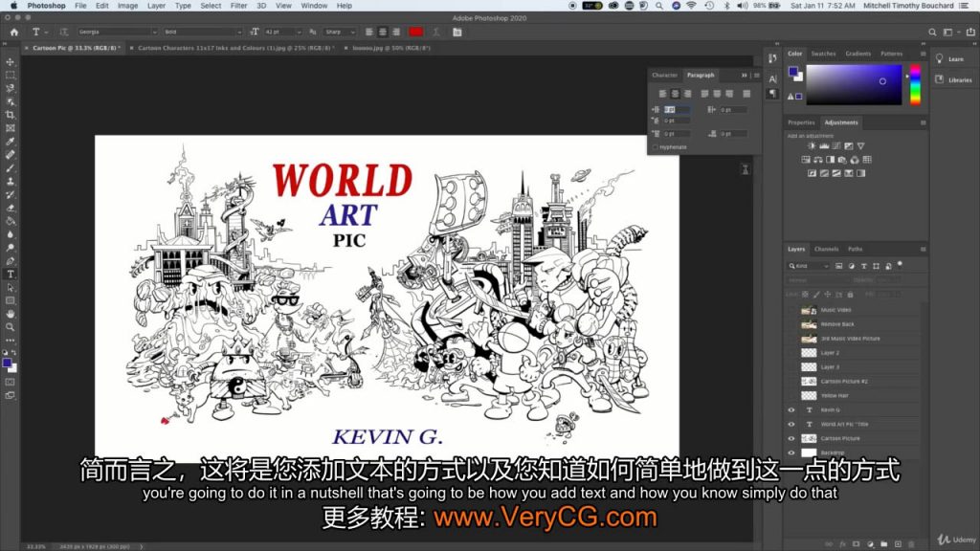Center text in options bar
The image size is (980, 551).
[383, 32]
